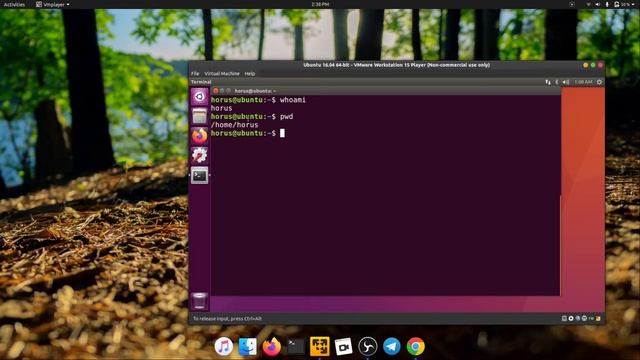Launch Firefox from the host dock

272,347
